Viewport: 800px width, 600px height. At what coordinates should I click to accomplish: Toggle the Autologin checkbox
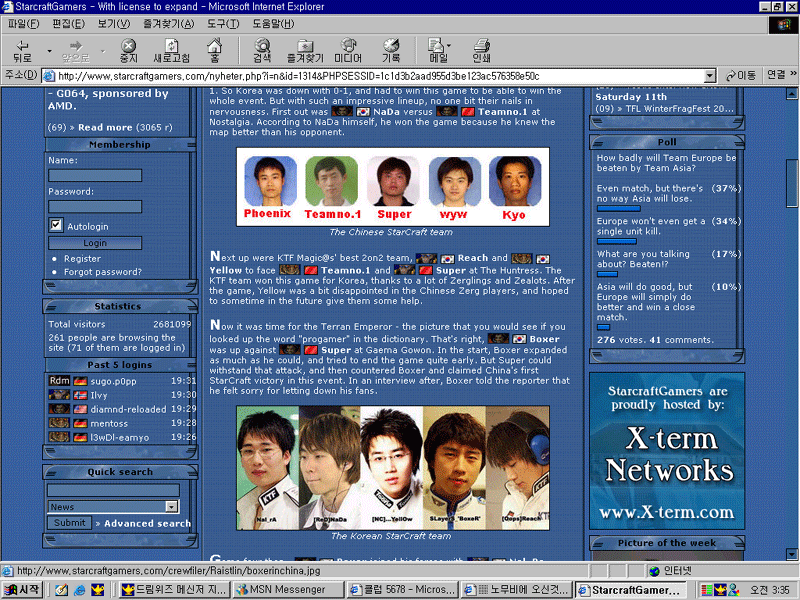click(x=56, y=225)
